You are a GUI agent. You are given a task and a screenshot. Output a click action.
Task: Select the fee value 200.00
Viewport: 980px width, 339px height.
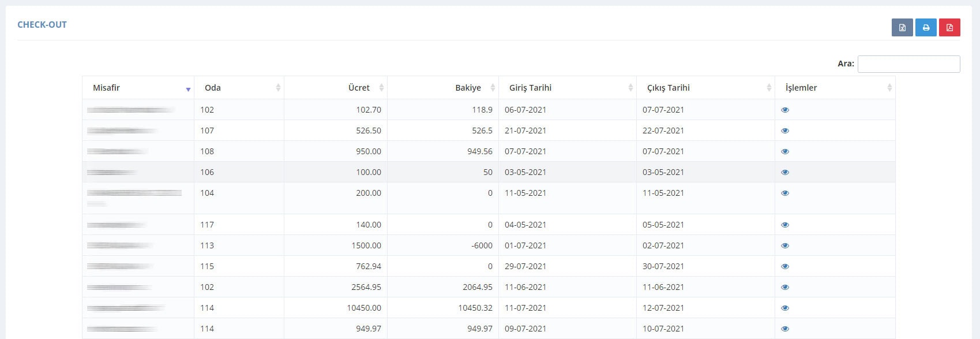369,193
